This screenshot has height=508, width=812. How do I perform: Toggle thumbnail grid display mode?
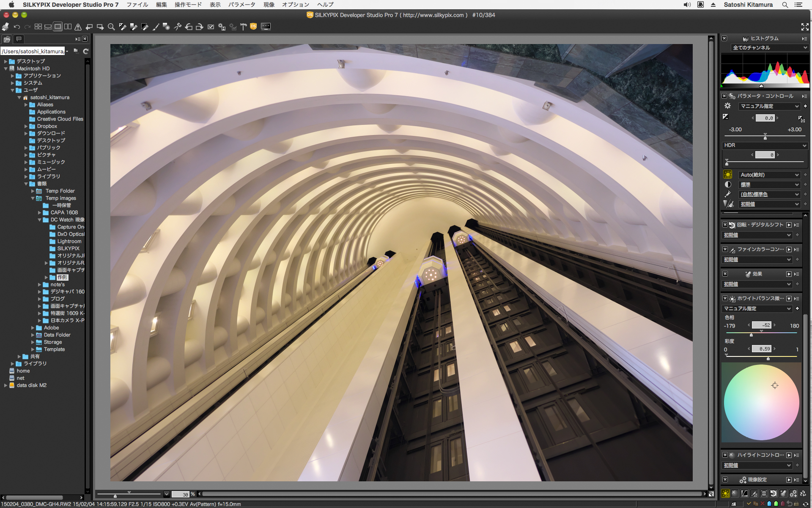(x=38, y=27)
